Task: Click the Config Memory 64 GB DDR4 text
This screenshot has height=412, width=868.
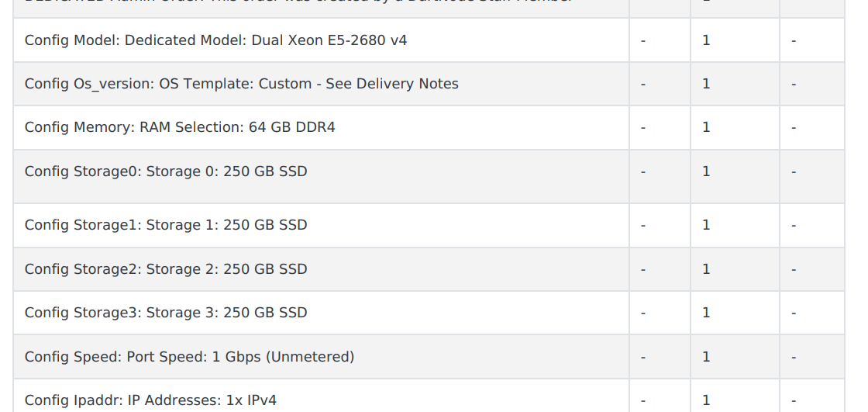Action: tap(180, 127)
